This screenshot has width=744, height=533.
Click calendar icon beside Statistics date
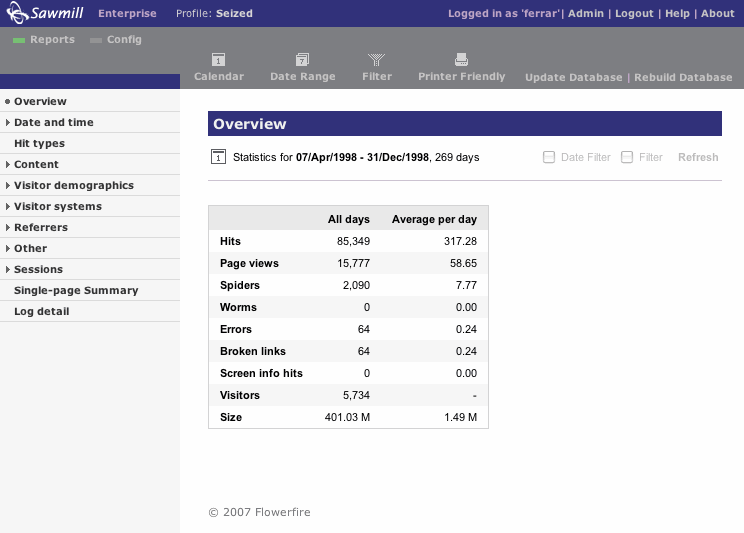point(219,157)
